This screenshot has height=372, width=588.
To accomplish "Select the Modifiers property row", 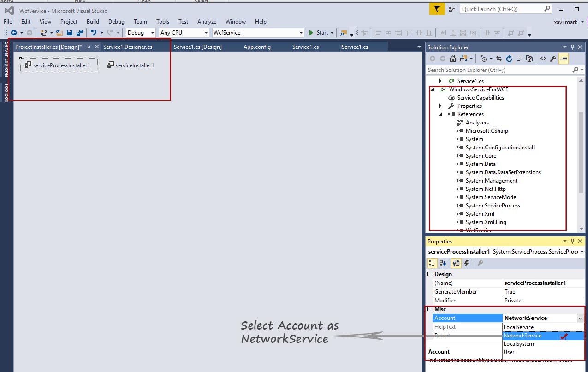I will pyautogui.click(x=506, y=301).
